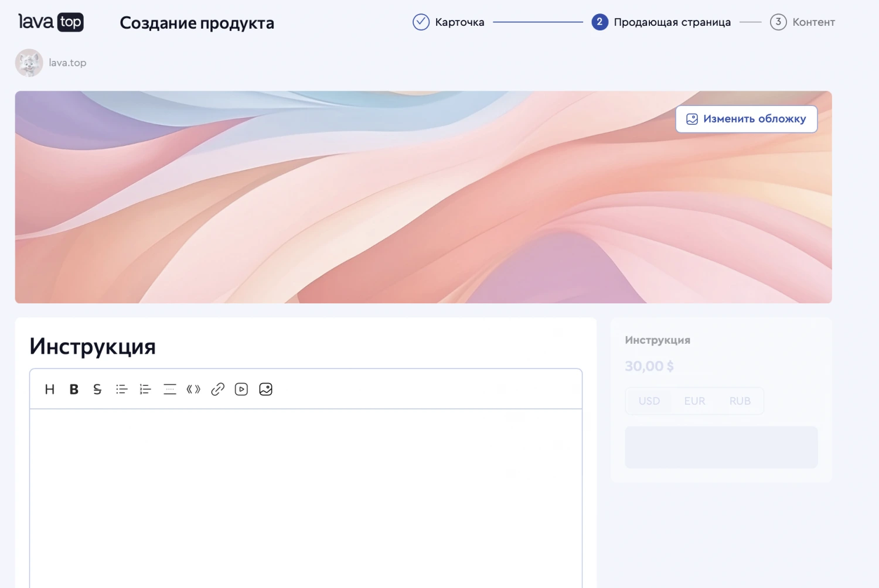Screen dimensions: 879x588
Task: Switch price to RUB currency
Action: tap(740, 401)
